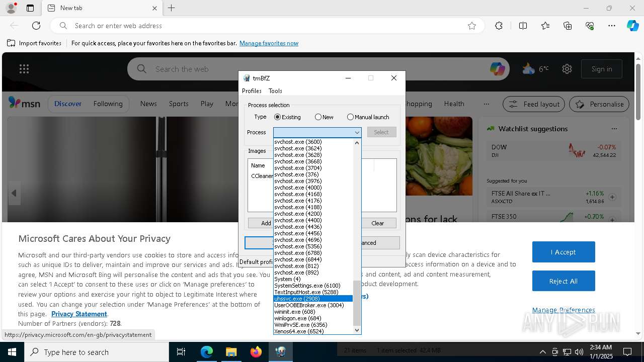Open the MSN apps grid icon
Viewport: 644px width, 362px height.
click(24, 69)
